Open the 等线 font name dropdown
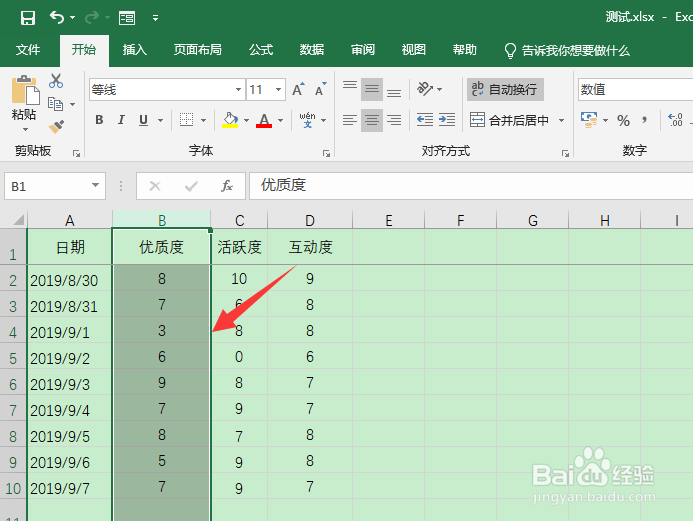Image resolution: width=693 pixels, height=521 pixels. click(238, 90)
